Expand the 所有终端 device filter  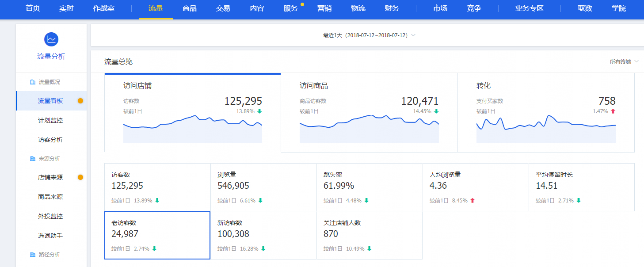(x=624, y=62)
